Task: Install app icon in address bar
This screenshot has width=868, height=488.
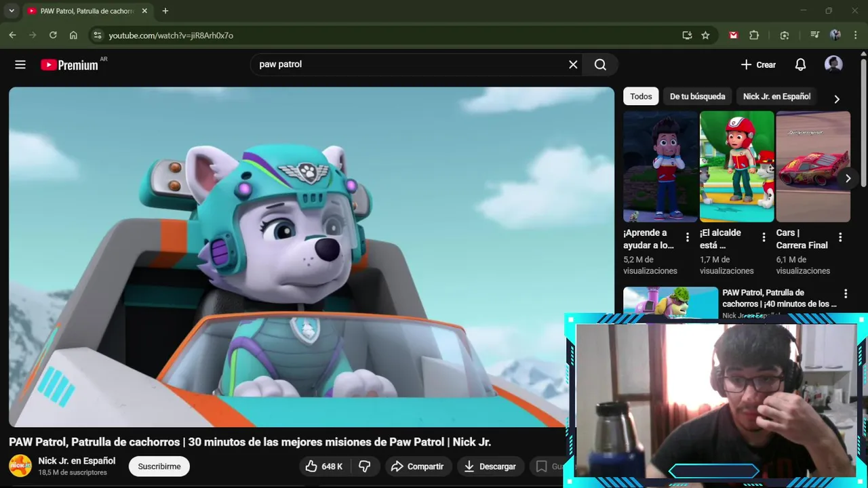Action: [687, 35]
